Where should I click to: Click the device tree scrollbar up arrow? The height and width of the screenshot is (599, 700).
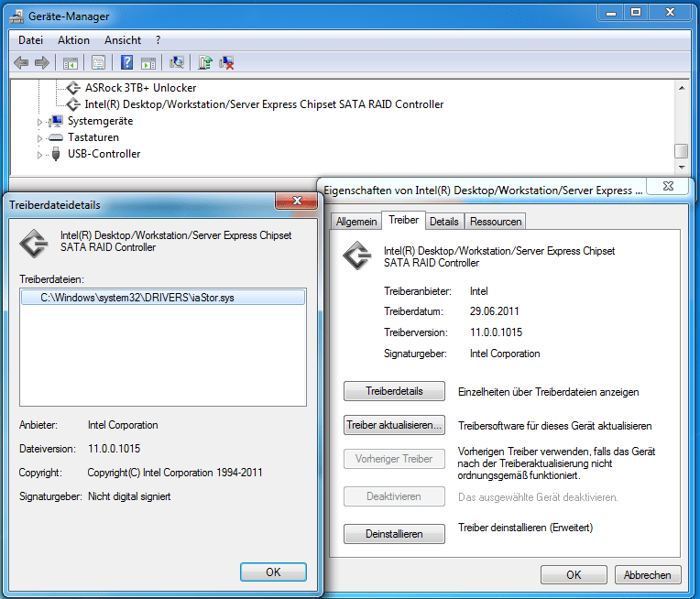pos(682,88)
